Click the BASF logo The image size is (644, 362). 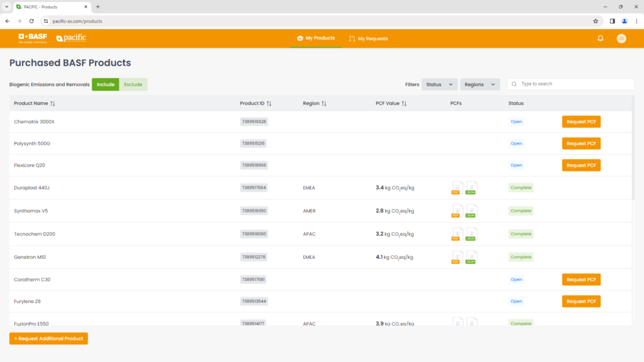tap(33, 38)
